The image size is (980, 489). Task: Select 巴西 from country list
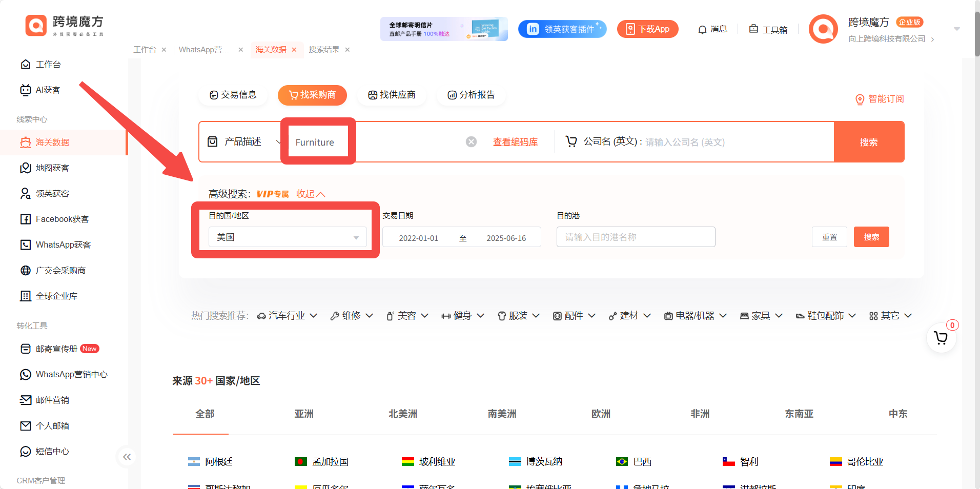pos(634,462)
